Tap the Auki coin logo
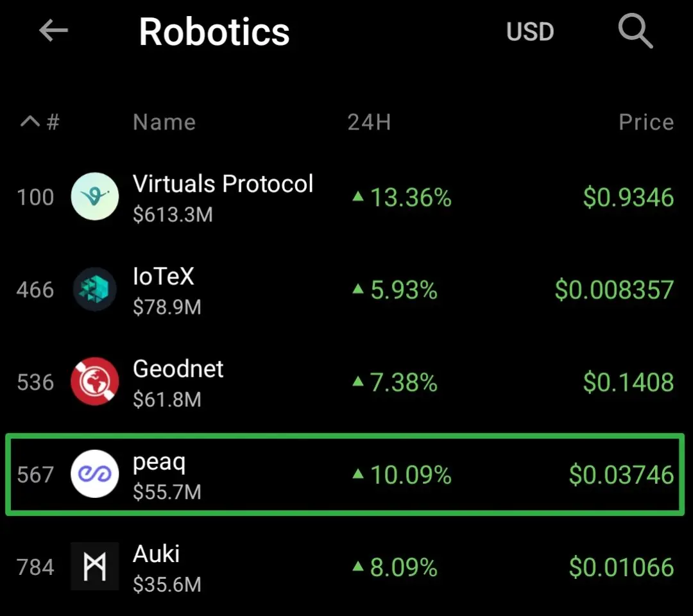Image resolution: width=693 pixels, height=616 pixels. [94, 567]
